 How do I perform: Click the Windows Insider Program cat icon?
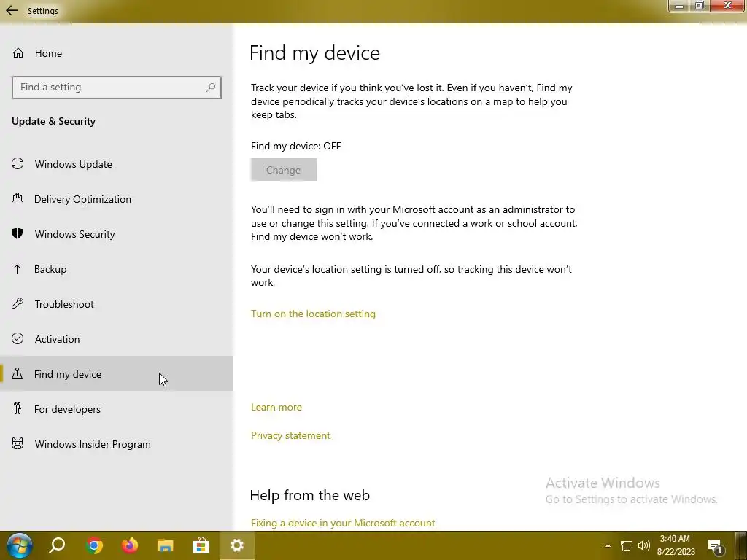18,444
